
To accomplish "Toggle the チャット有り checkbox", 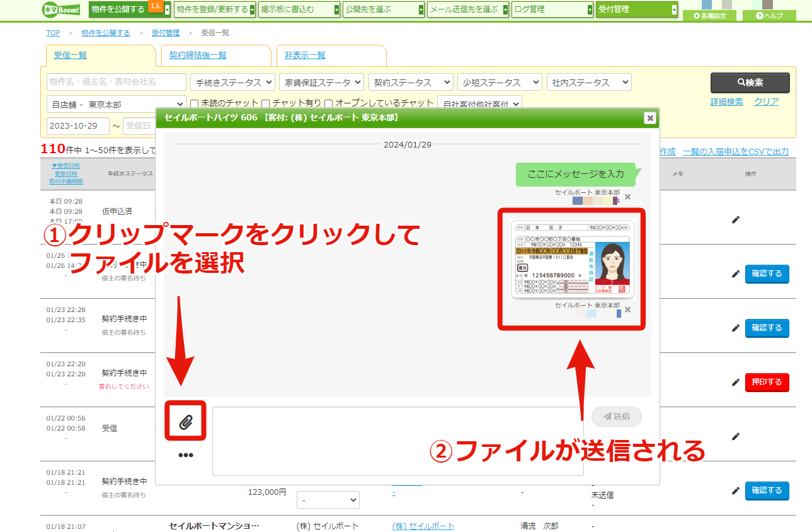I will coord(266,103).
